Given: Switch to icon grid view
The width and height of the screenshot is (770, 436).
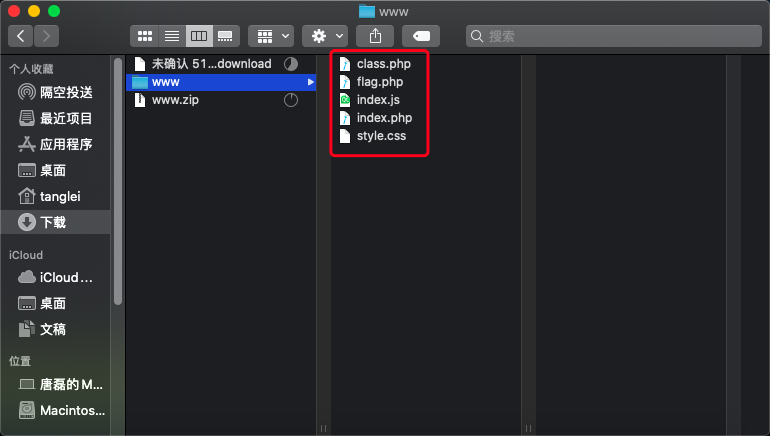Looking at the screenshot, I should click(144, 36).
